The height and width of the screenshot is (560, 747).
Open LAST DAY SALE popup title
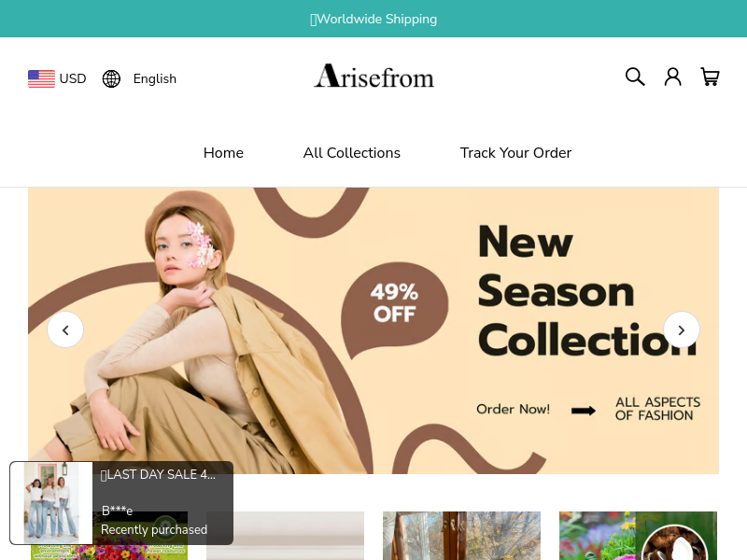[x=158, y=474]
